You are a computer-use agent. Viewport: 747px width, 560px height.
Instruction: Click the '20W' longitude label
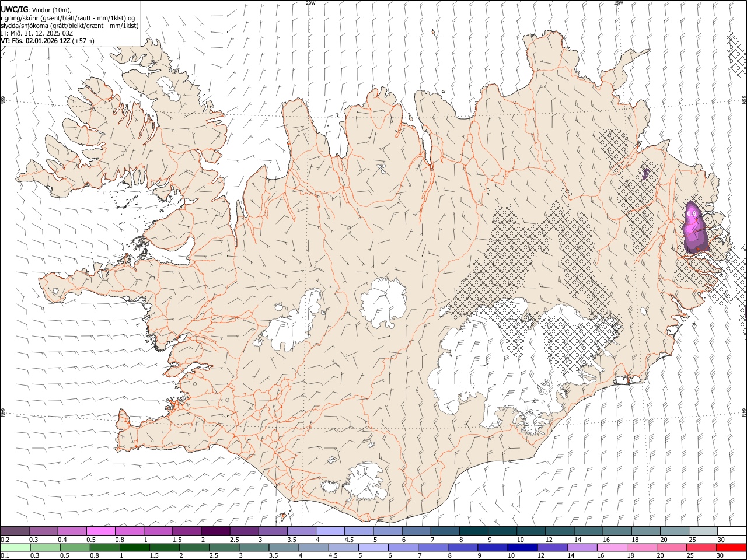point(310,3)
